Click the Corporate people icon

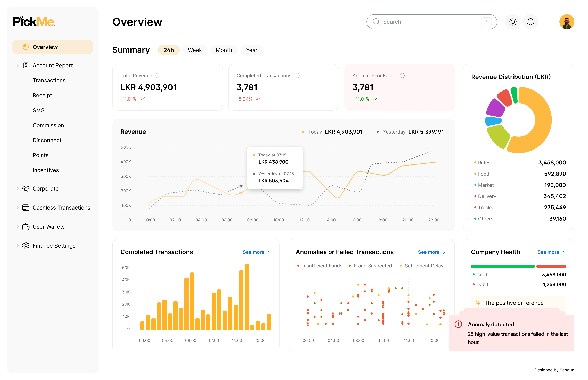pos(26,188)
